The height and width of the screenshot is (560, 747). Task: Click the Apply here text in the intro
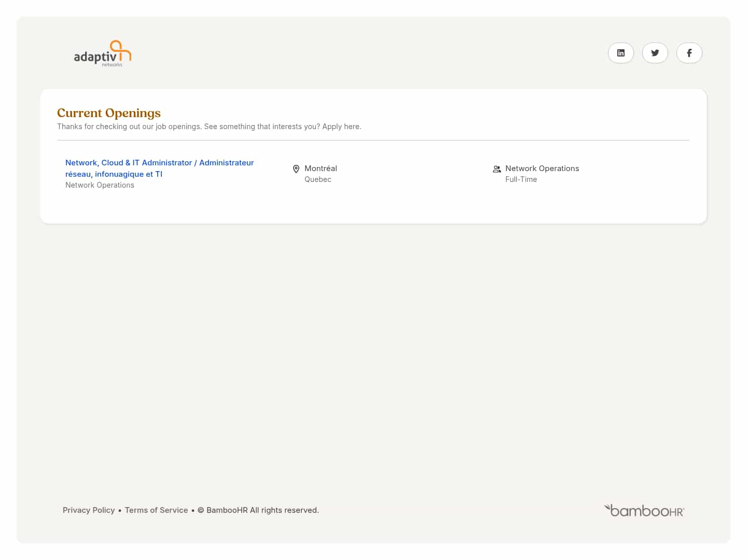point(341,126)
